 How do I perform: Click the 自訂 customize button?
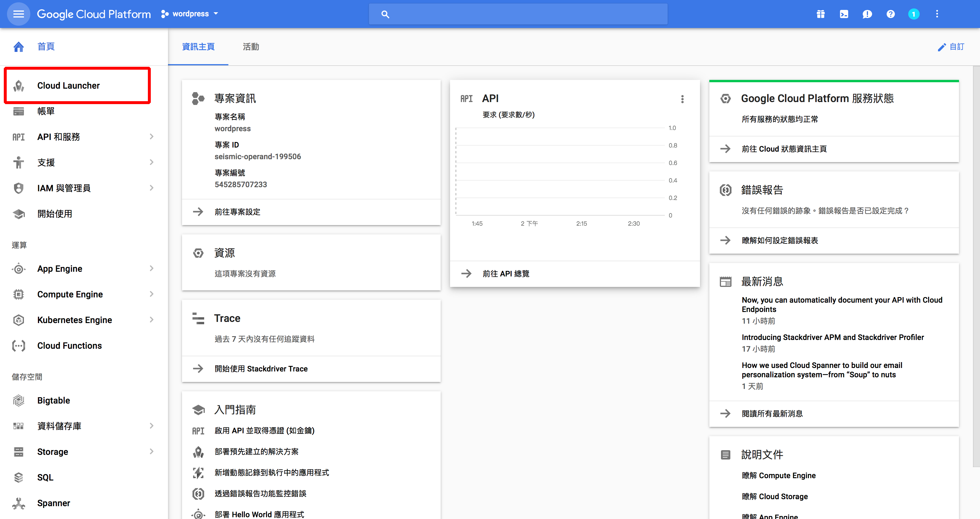(x=951, y=46)
